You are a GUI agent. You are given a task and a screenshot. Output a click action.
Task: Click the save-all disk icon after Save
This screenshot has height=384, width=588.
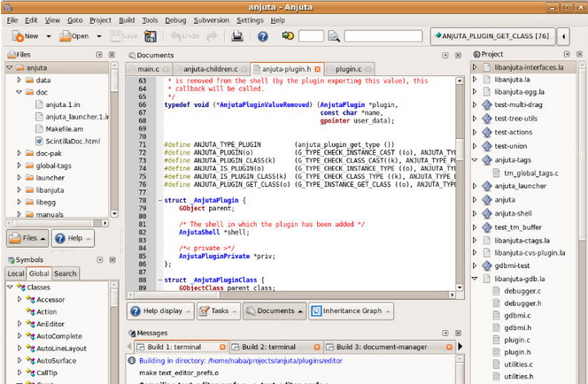[151, 36]
